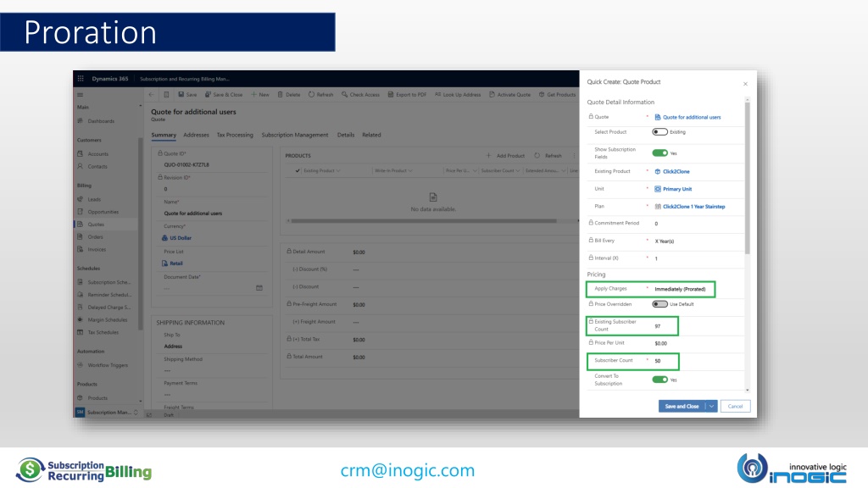Click Get Products in the command bar
Image resolution: width=868 pixels, height=488 pixels.
click(557, 95)
